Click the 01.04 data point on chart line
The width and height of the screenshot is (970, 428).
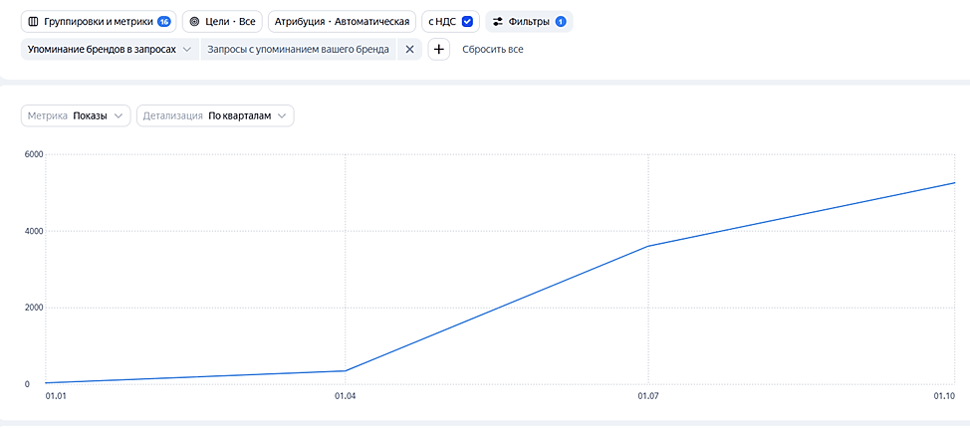pyautogui.click(x=345, y=370)
